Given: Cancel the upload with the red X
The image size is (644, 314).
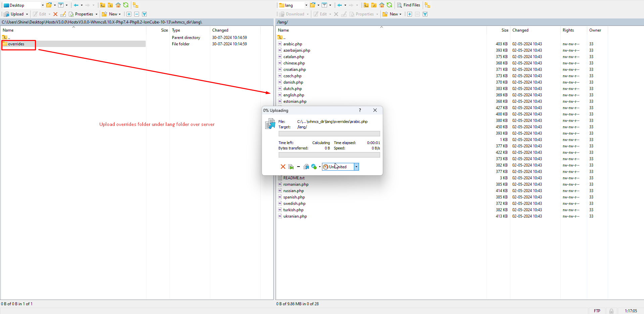Looking at the screenshot, I should (x=283, y=167).
